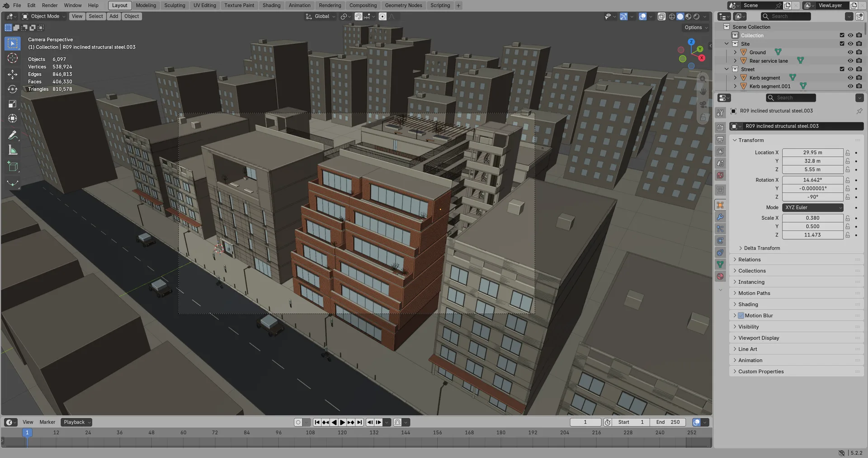This screenshot has height=458, width=868.
Task: Select the Cursor tool in the left toolbar
Action: pyautogui.click(x=13, y=58)
